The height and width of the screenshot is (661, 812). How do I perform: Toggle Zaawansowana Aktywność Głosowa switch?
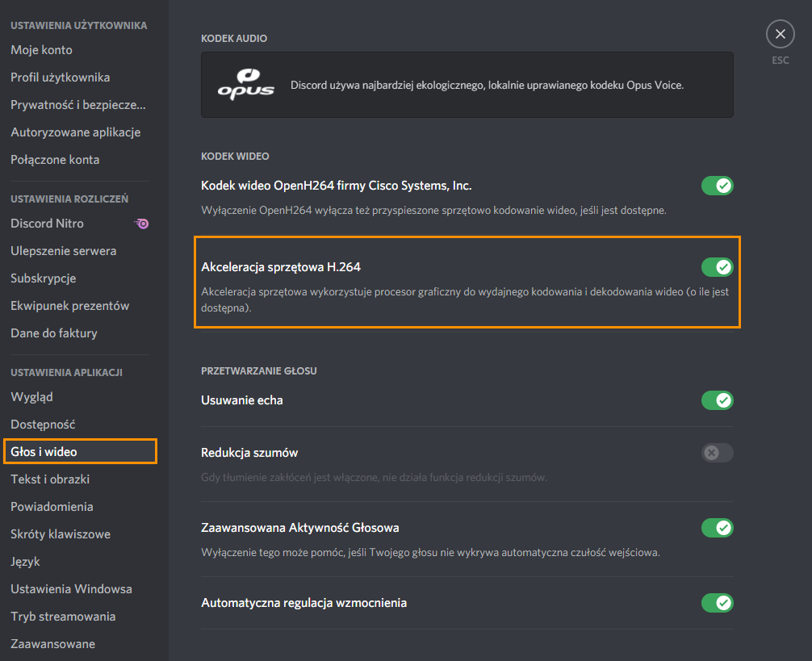718,528
